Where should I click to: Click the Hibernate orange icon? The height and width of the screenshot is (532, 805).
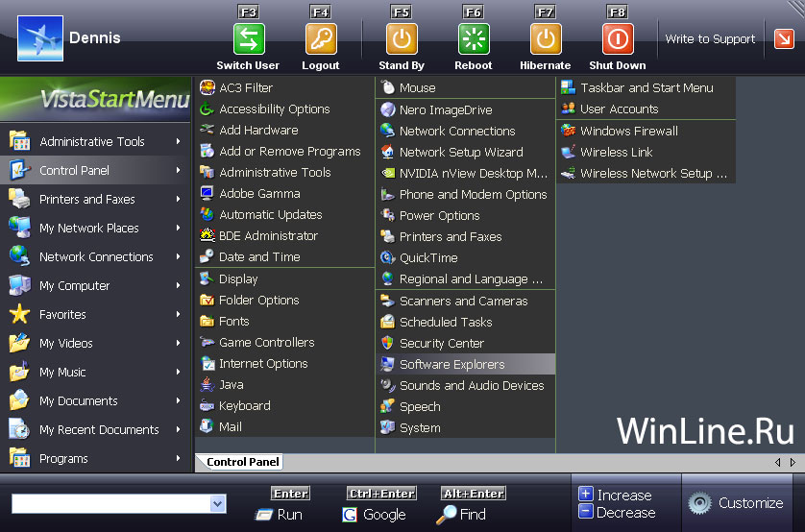[x=546, y=39]
